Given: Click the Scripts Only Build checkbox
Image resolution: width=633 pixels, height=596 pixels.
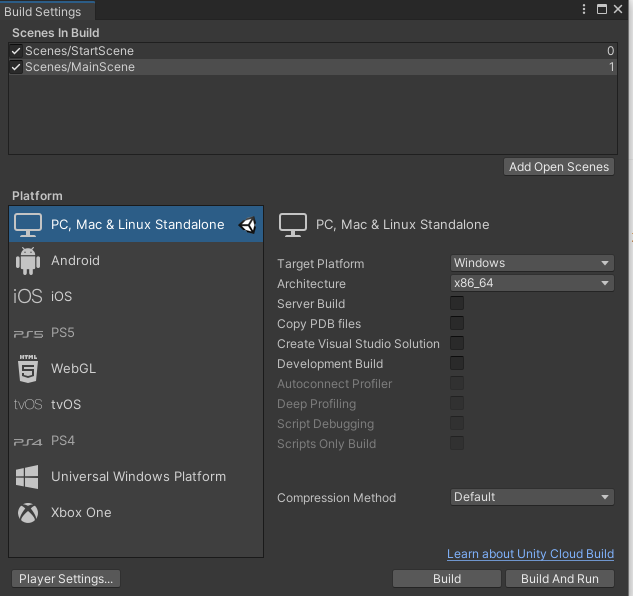Looking at the screenshot, I should [457, 443].
